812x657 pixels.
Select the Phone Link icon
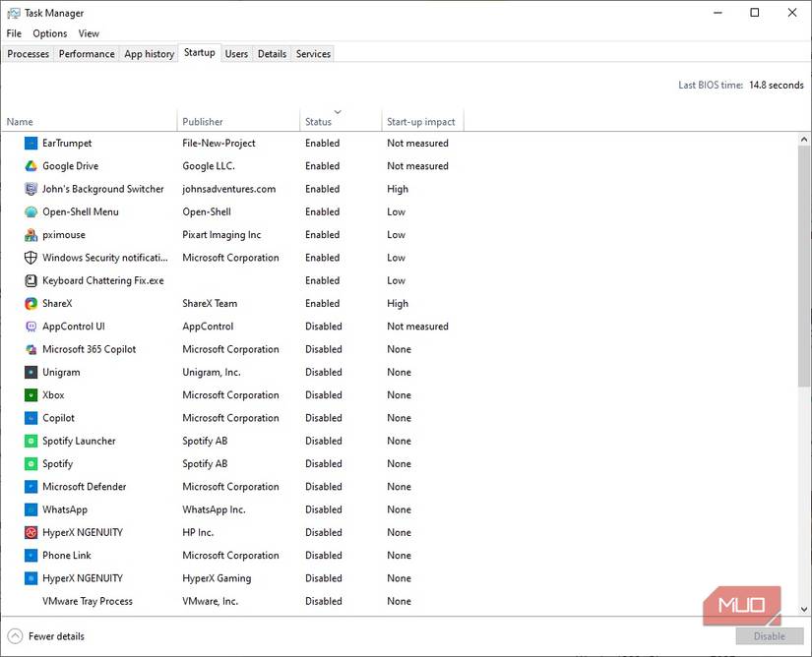(x=31, y=555)
